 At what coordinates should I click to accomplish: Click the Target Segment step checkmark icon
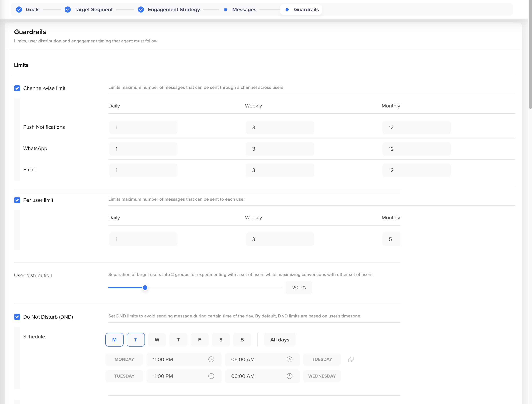tap(68, 10)
